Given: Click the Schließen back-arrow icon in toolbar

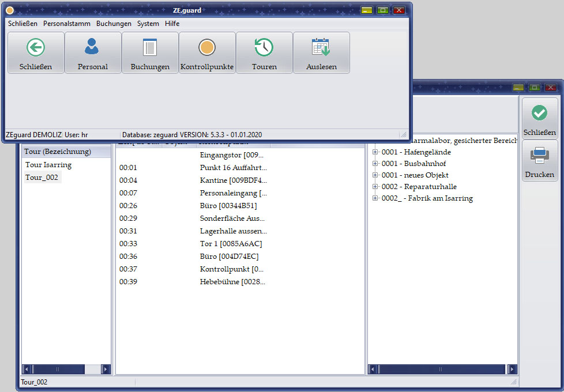Looking at the screenshot, I should (36, 47).
